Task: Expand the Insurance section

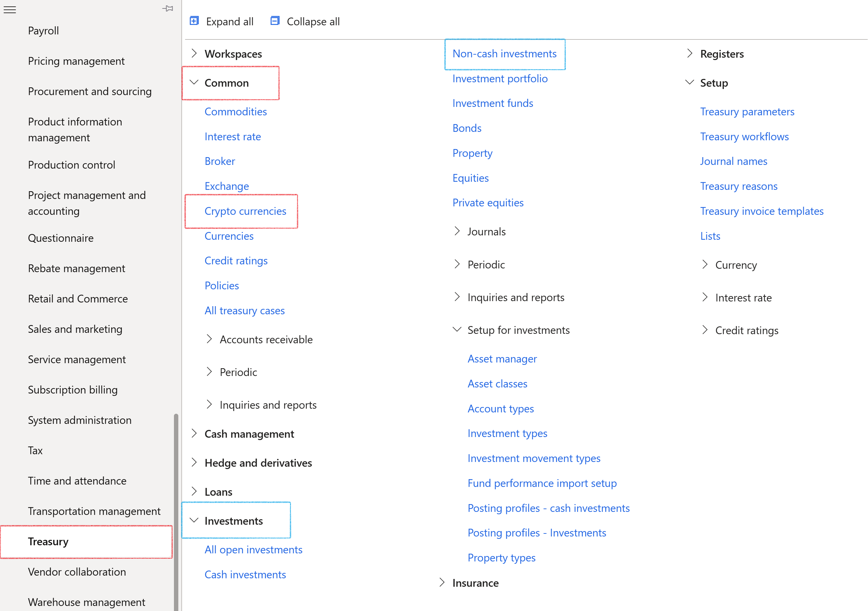Action: 442,583
